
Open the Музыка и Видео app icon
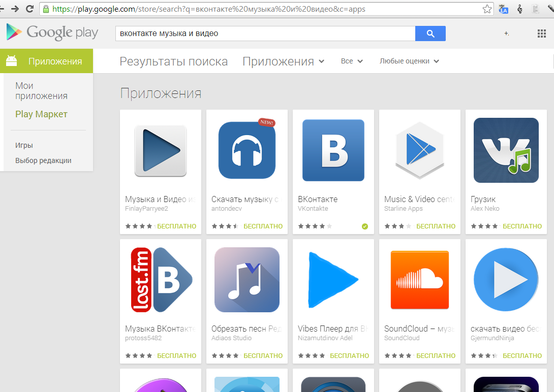coord(161,151)
